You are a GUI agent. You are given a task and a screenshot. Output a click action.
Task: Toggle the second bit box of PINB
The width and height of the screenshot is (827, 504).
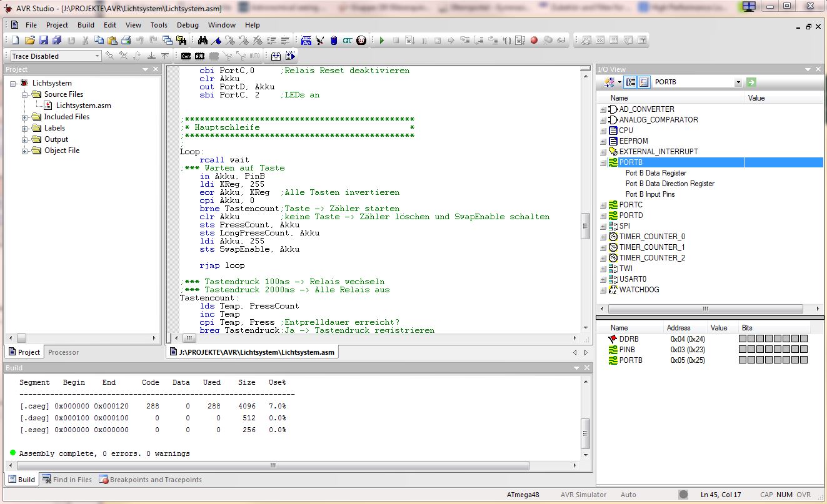pos(751,349)
